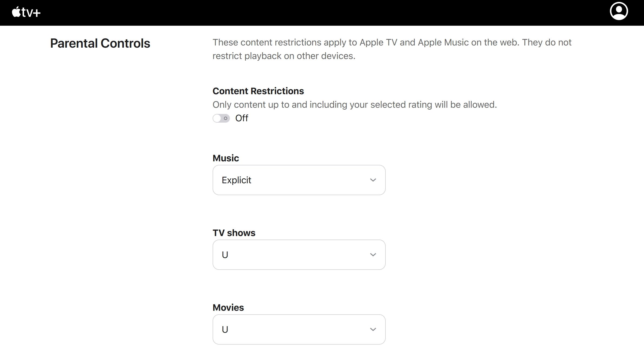The height and width of the screenshot is (350, 644).
Task: Open the Movies rating dropdown
Action: click(x=299, y=329)
